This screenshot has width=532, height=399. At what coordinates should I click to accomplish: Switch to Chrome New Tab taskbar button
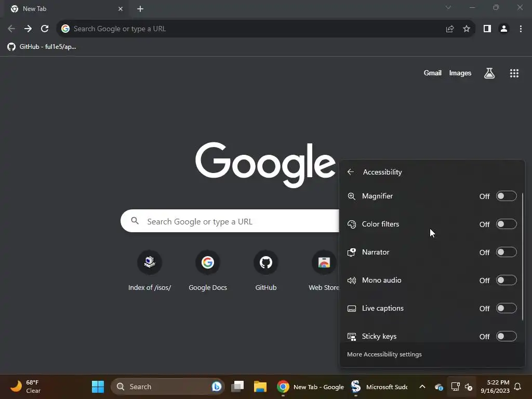click(x=311, y=387)
